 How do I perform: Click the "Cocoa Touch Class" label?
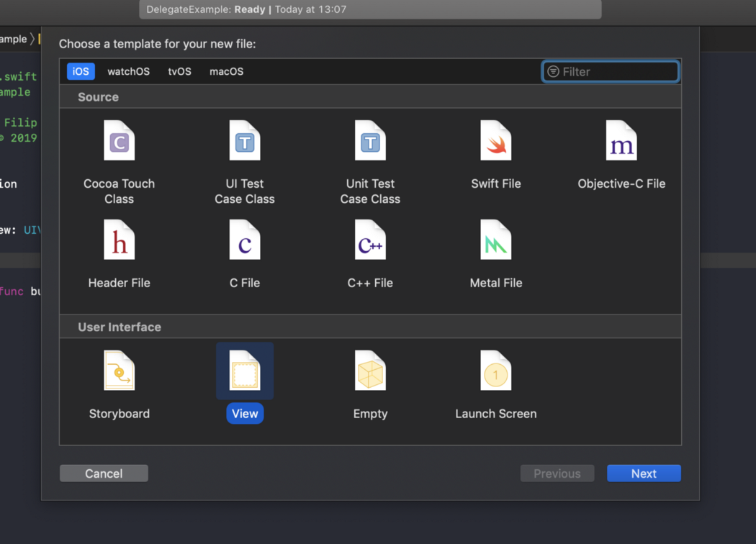(119, 191)
